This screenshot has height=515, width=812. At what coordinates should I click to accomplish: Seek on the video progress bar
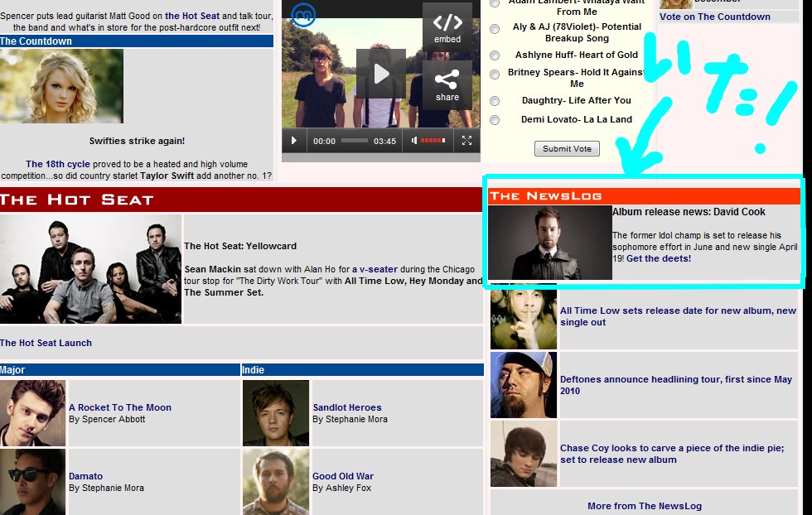[355, 140]
